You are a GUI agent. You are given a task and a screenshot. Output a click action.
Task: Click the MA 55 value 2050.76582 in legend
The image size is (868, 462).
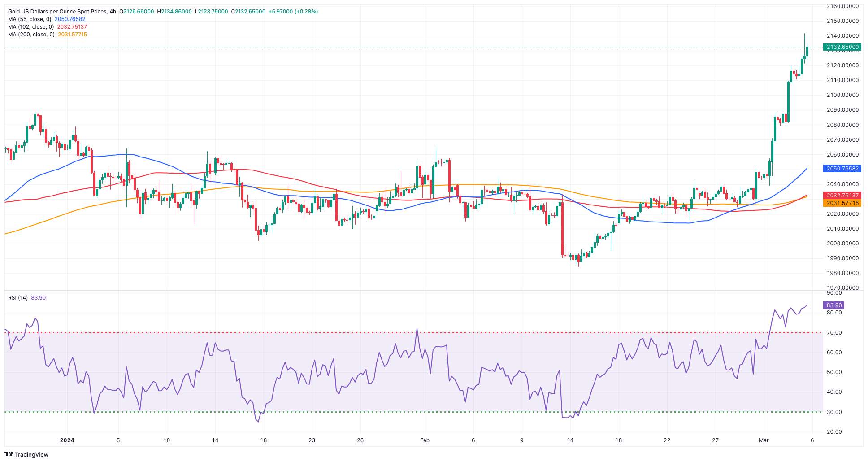[x=70, y=19]
